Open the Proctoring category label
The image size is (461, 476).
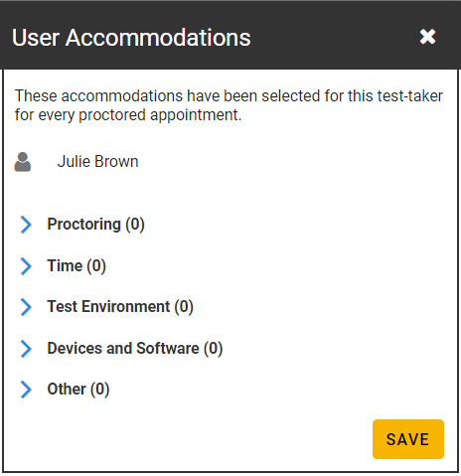pyautogui.click(x=83, y=225)
